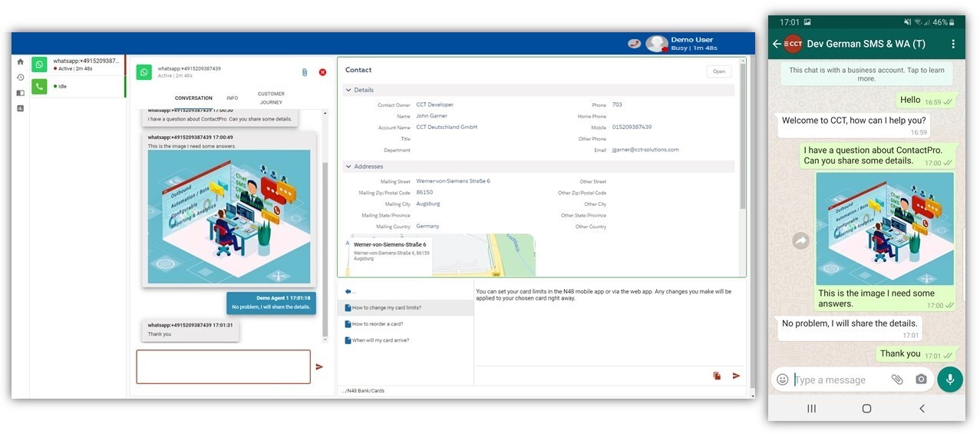Open article When will my card arrive?
This screenshot has width=980, height=444.
click(406, 340)
